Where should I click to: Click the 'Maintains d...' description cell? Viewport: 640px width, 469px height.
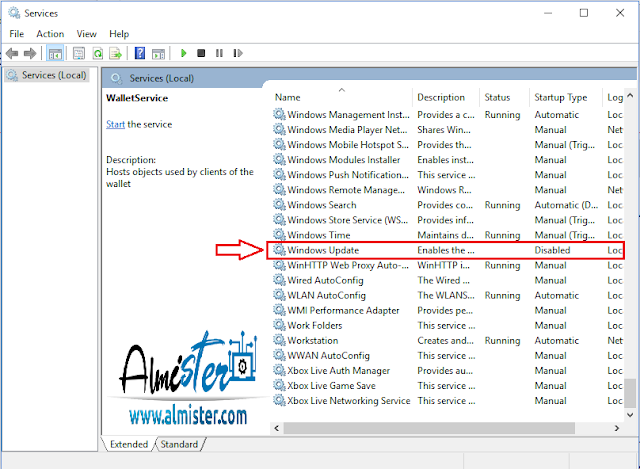tap(445, 235)
